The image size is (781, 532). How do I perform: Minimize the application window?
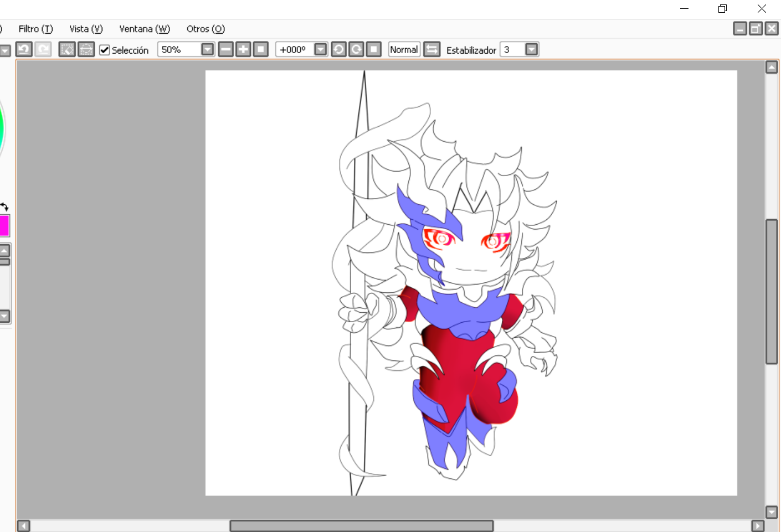pos(685,8)
